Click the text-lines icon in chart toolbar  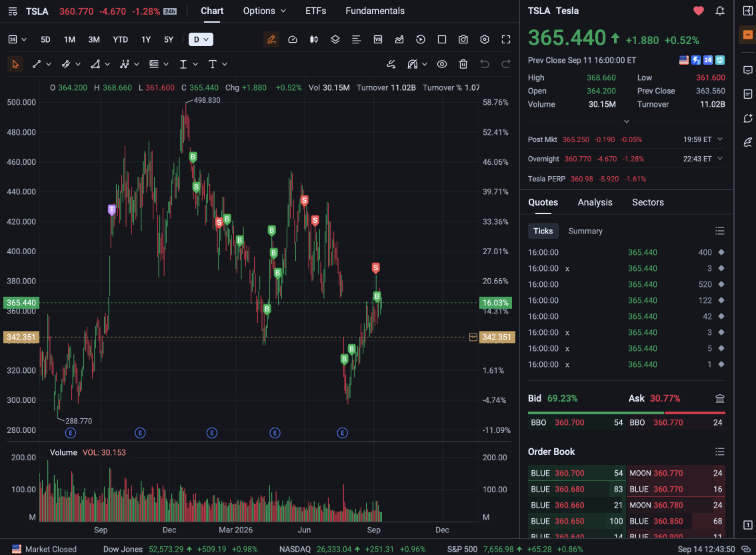[356, 39]
